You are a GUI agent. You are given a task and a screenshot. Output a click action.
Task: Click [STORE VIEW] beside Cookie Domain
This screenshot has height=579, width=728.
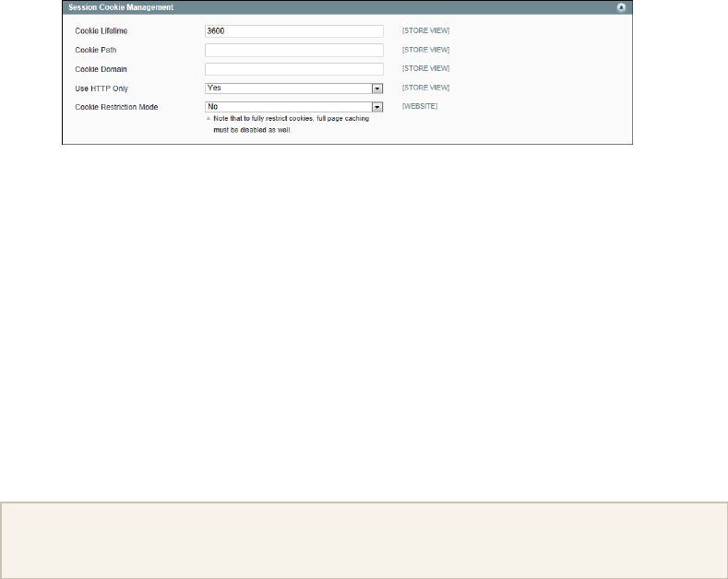425,68
